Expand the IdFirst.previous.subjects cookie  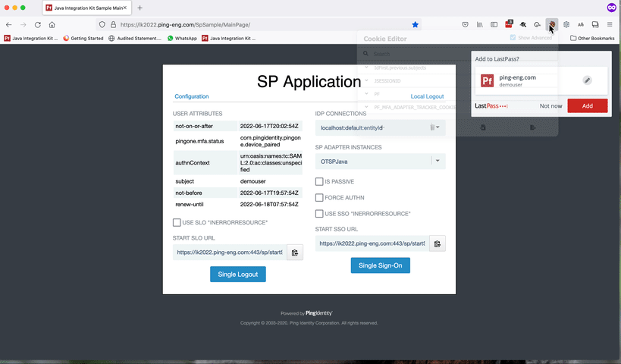pyautogui.click(x=366, y=67)
